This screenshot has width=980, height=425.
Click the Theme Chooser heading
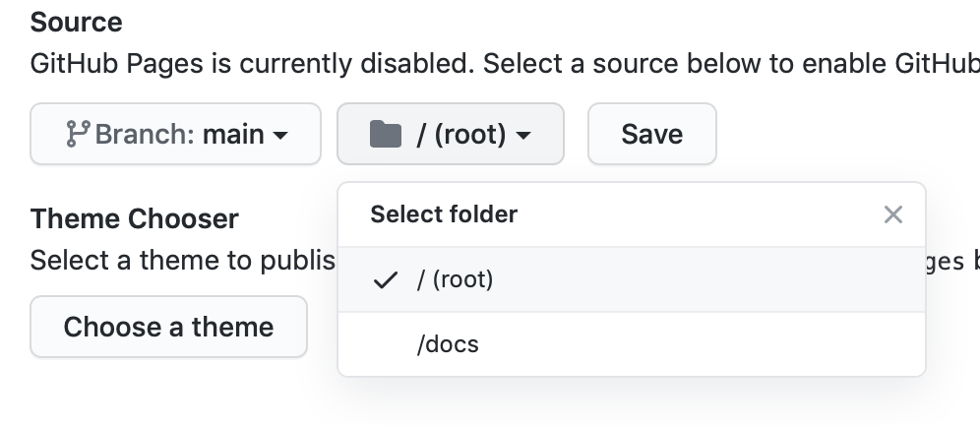tap(135, 218)
